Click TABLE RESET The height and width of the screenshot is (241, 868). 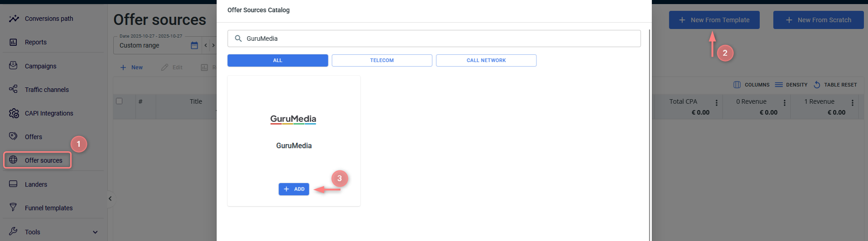[x=835, y=85]
